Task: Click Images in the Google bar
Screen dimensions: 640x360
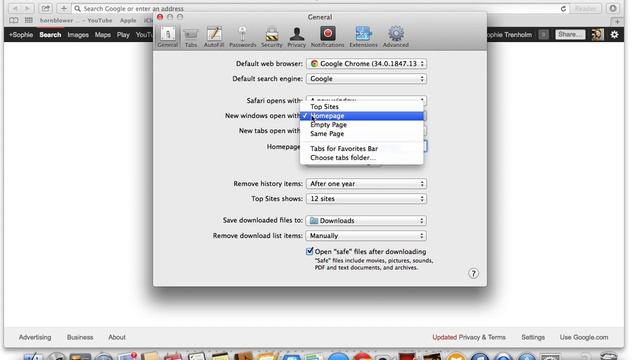Action: click(x=78, y=35)
